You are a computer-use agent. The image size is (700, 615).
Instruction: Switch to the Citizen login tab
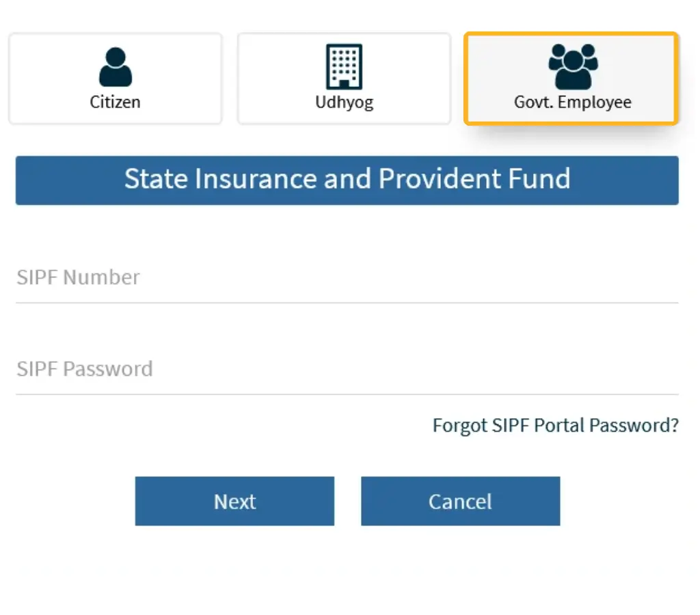(x=115, y=79)
